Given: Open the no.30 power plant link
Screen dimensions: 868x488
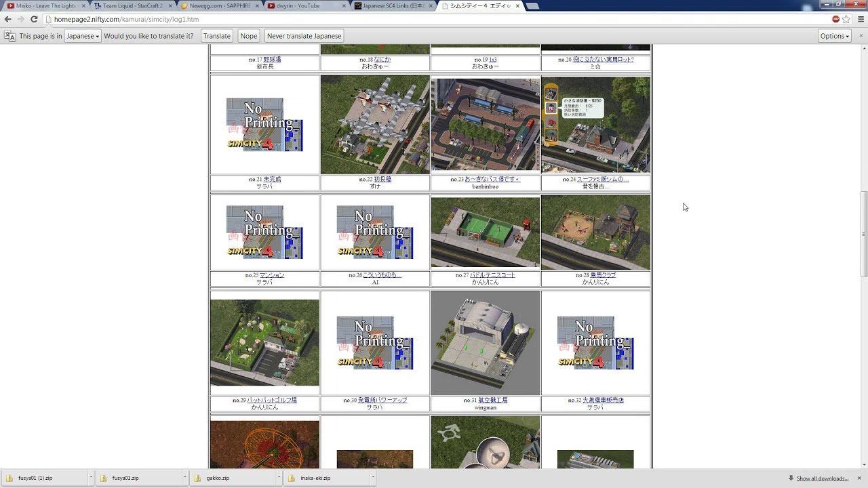Looking at the screenshot, I should point(382,401).
